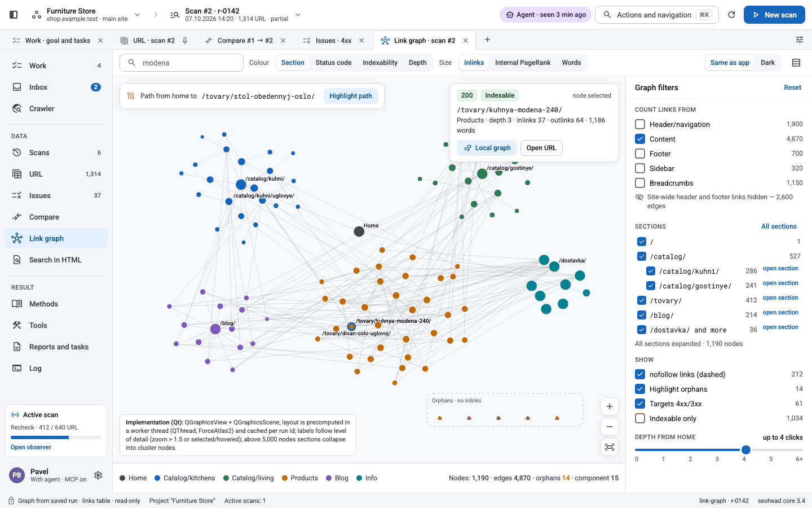Close the Issues · 4xx tab

361,41
